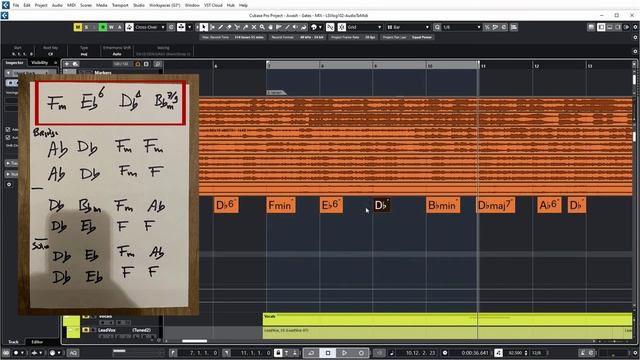Image resolution: width=640 pixels, height=360 pixels.
Task: Select the Dbmaj7 chord event
Action: pos(496,205)
